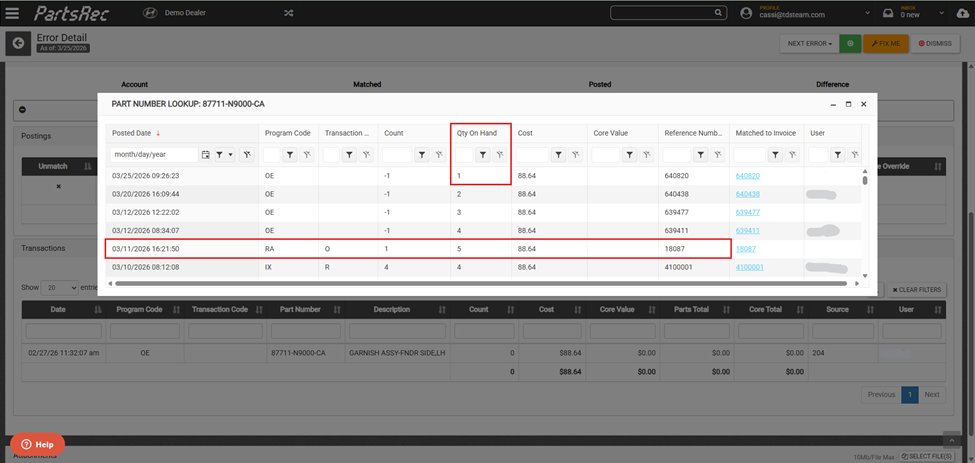Apply filter on Count column
The width and height of the screenshot is (975, 463).
(x=422, y=155)
